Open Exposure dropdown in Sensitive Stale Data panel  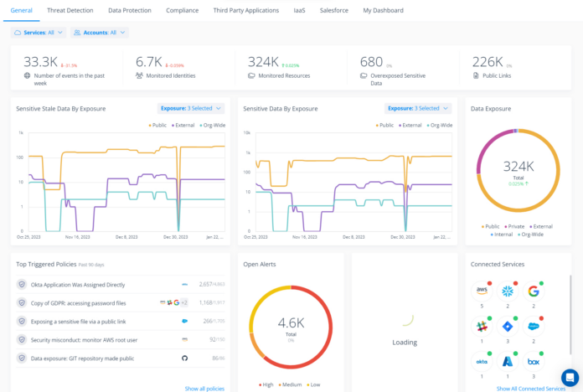point(191,108)
